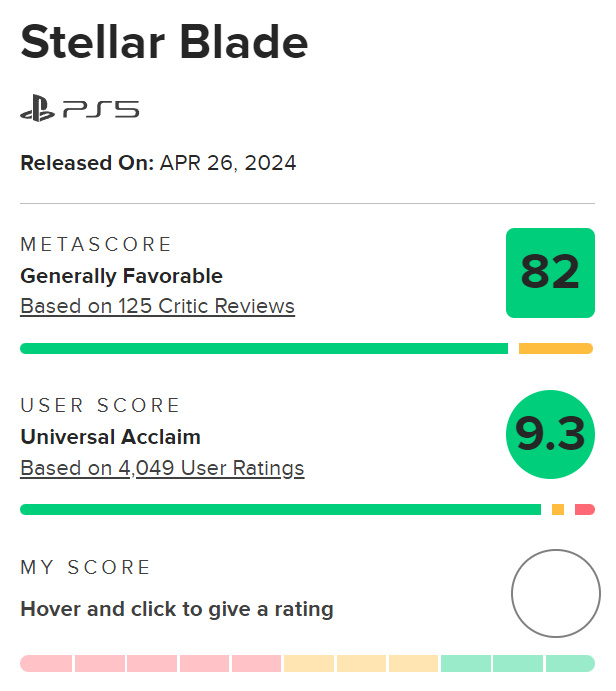616x691 pixels.
Task: Click the green Metascore 82 badge
Action: tap(550, 272)
